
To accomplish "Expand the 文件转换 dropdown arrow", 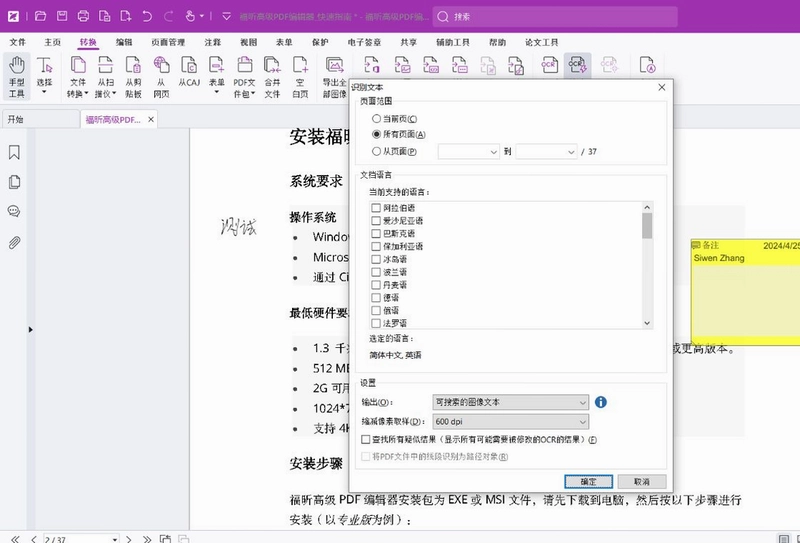I will [x=86, y=94].
